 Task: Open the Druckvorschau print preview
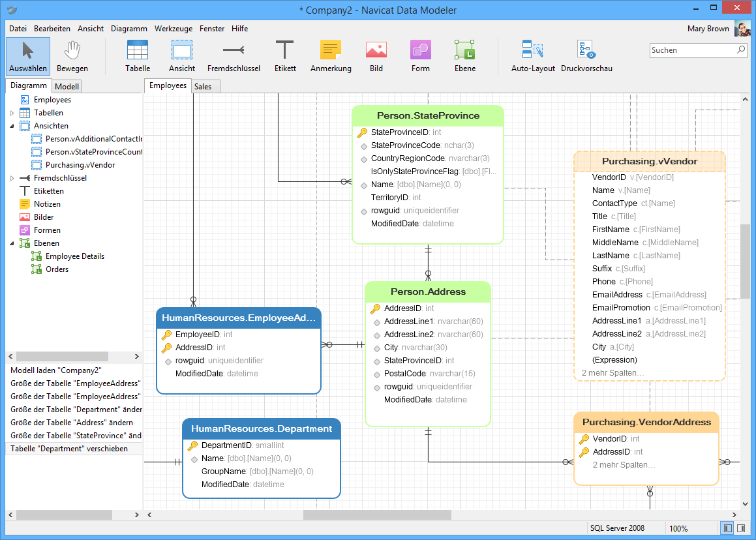(586, 55)
